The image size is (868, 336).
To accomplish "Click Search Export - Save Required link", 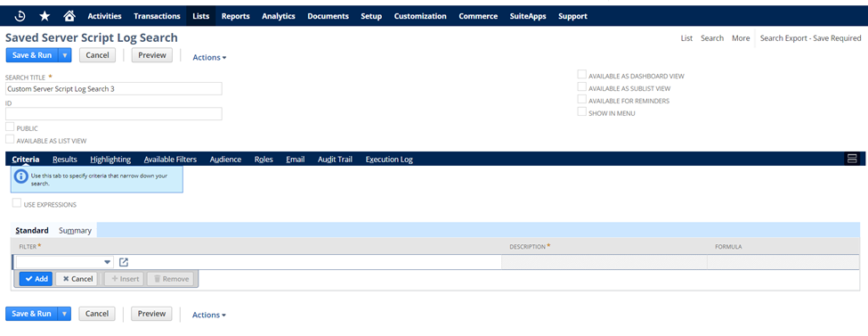I will tap(810, 38).
